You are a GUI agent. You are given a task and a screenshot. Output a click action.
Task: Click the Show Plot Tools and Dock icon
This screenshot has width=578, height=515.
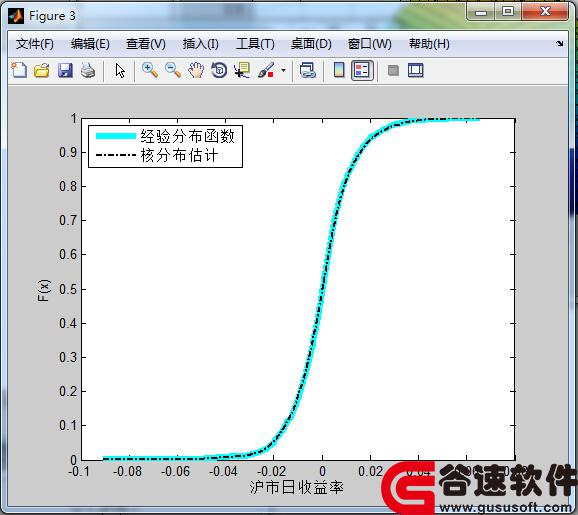pyautogui.click(x=416, y=70)
